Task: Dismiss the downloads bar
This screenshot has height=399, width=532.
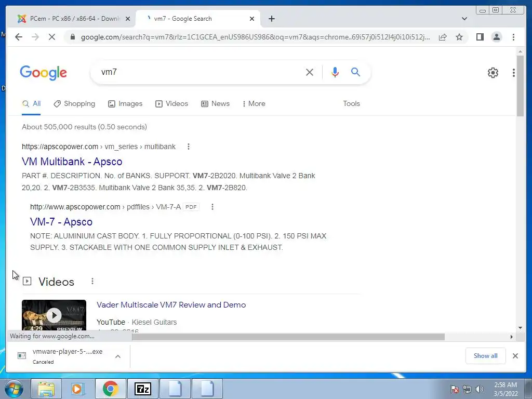Action: point(515,356)
